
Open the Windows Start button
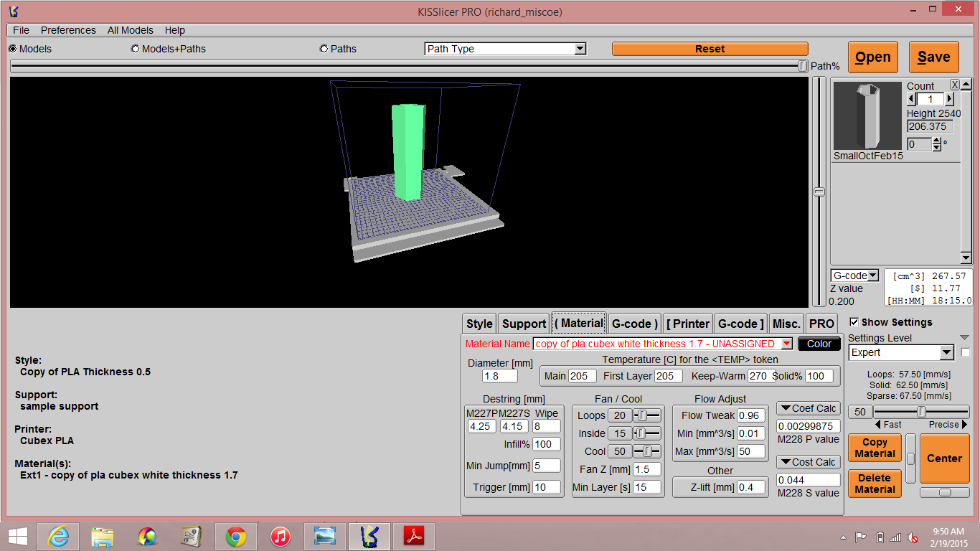[18, 536]
